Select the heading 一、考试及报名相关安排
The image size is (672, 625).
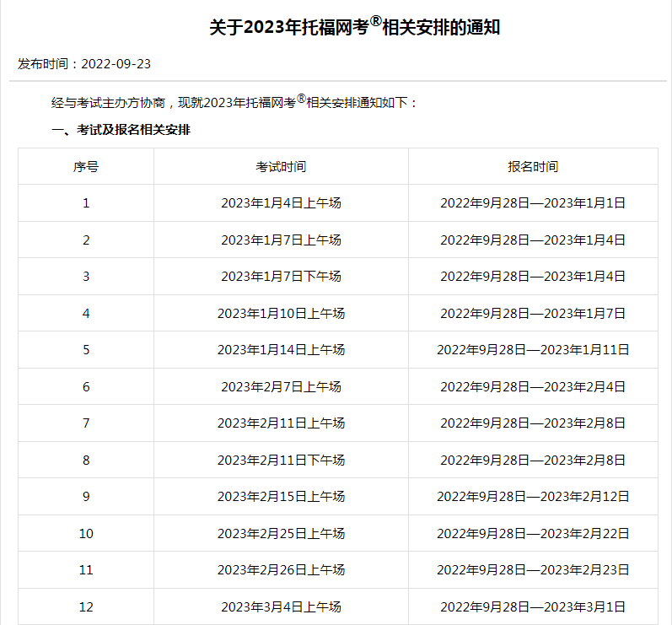pyautogui.click(x=121, y=129)
